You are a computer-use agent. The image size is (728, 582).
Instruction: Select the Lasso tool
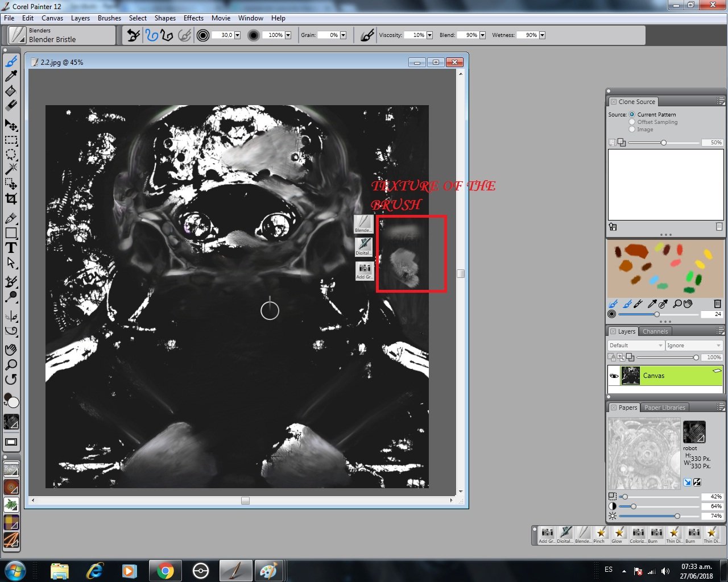click(x=11, y=155)
